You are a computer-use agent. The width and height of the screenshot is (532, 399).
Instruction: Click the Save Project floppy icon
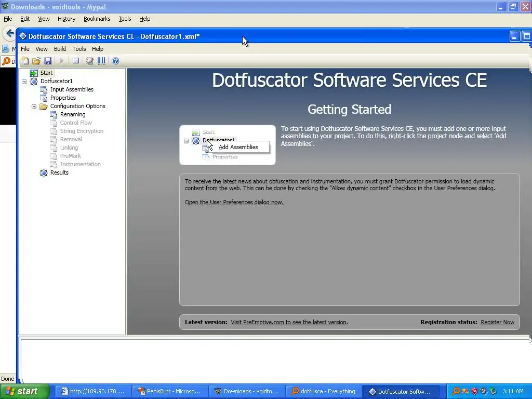pos(48,61)
